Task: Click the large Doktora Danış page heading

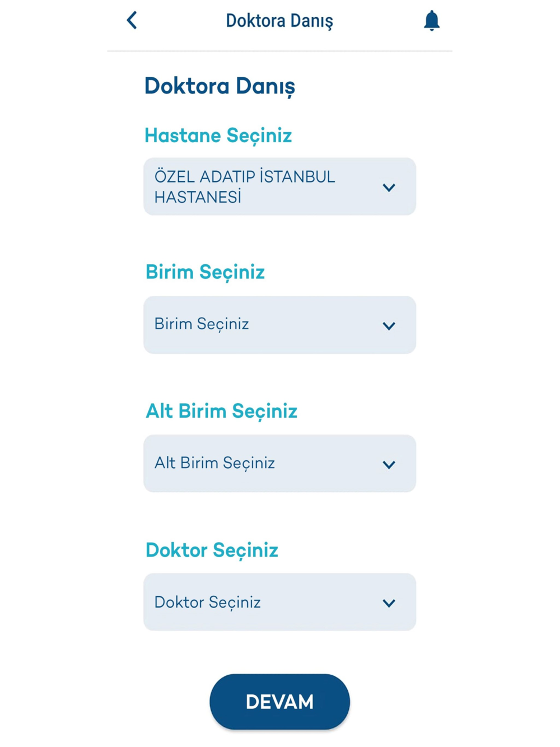Action: coord(220,87)
